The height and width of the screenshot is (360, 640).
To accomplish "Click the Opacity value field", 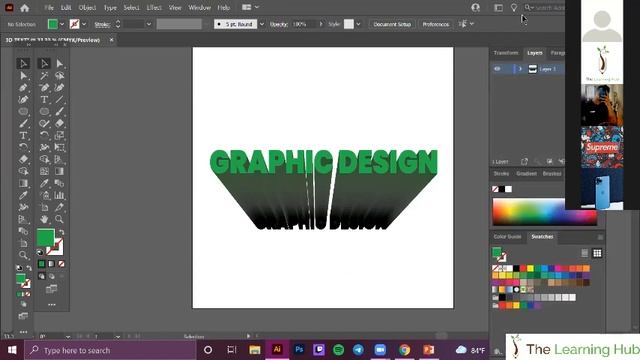I will [304, 24].
